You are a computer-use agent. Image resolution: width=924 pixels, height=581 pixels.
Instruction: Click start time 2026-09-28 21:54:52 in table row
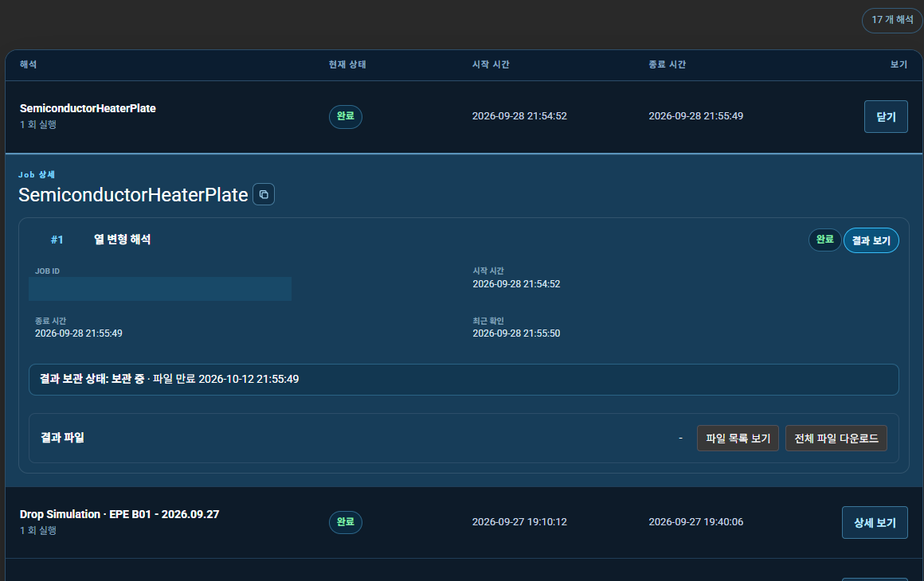click(x=519, y=116)
